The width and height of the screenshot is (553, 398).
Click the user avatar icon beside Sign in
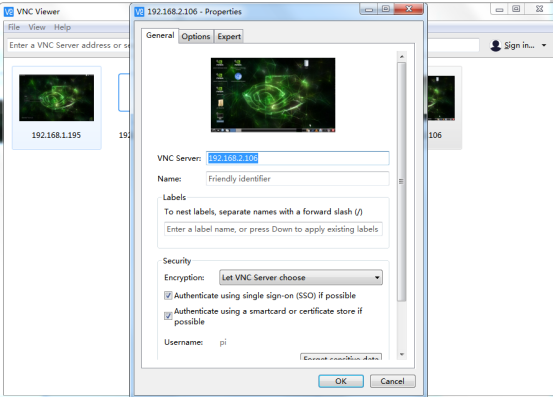pyautogui.click(x=496, y=45)
